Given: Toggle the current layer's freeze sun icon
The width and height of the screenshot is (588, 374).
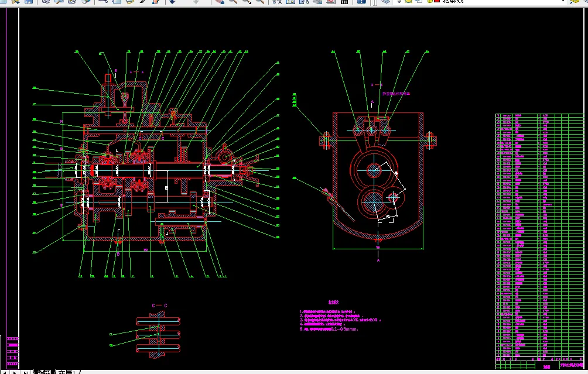Looking at the screenshot, I should tap(409, 2).
